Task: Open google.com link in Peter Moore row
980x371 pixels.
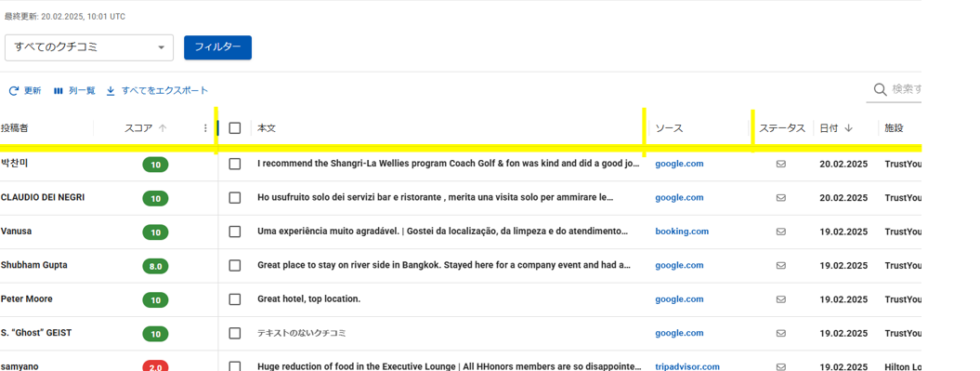Action: [x=679, y=299]
